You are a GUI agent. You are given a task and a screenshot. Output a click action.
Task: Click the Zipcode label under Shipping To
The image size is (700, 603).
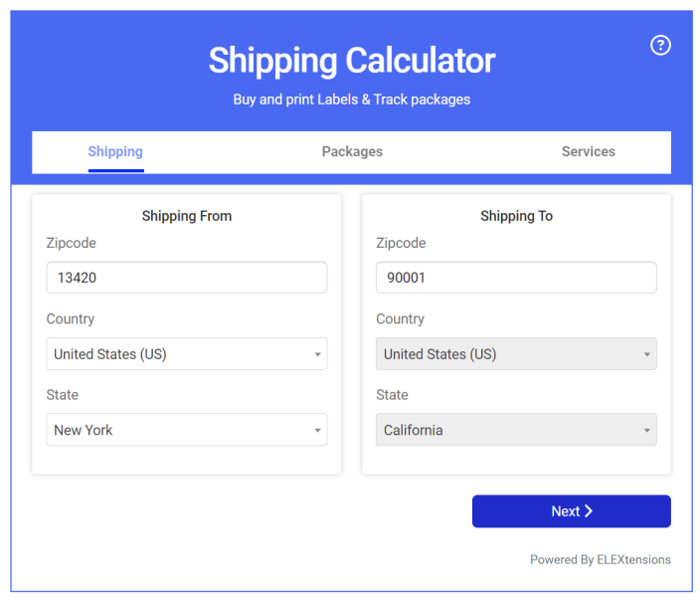401,243
